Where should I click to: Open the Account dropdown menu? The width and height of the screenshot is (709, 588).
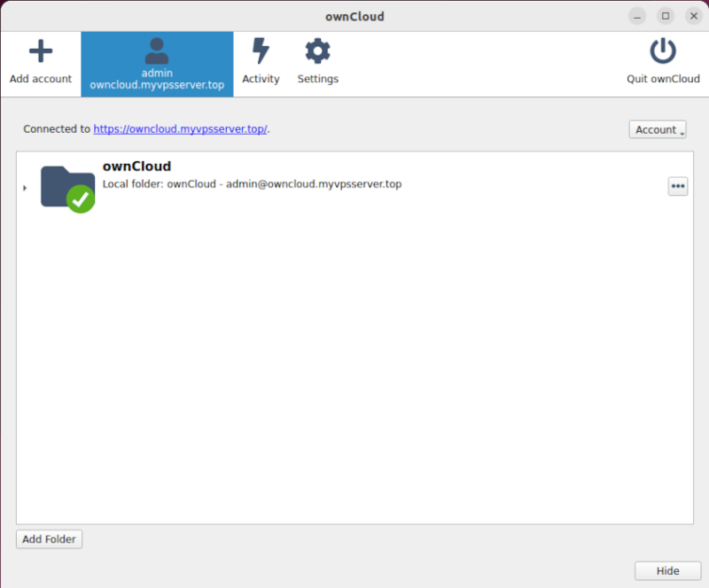(x=658, y=129)
